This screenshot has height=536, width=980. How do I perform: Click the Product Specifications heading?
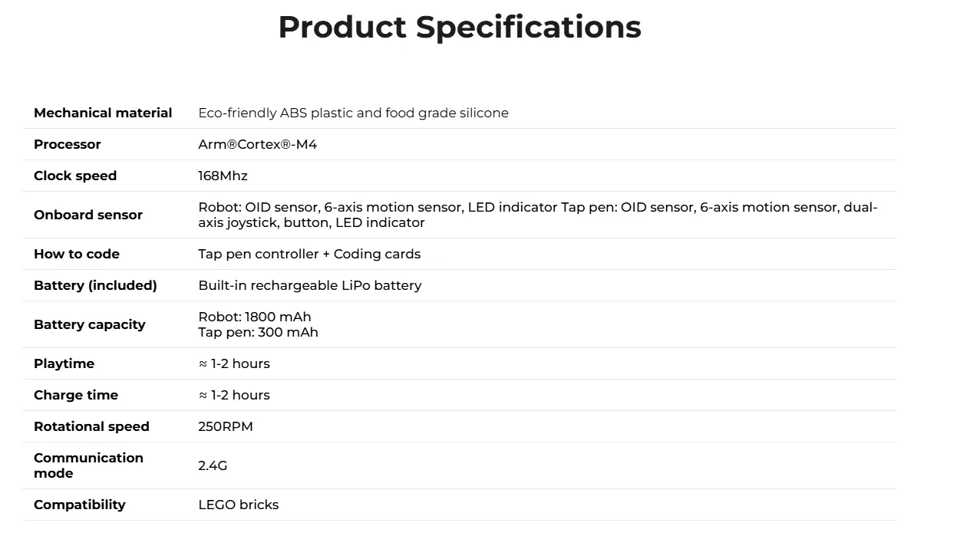point(459,28)
